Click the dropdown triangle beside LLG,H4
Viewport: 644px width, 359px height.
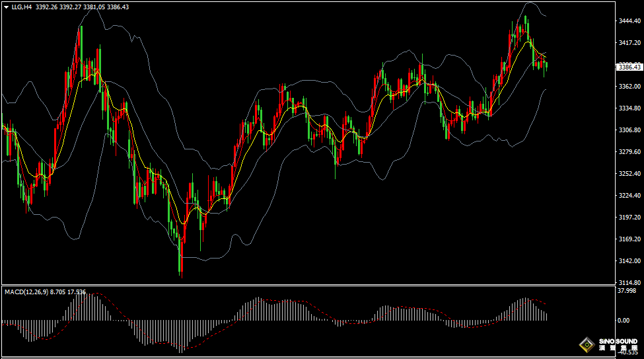pyautogui.click(x=5, y=7)
